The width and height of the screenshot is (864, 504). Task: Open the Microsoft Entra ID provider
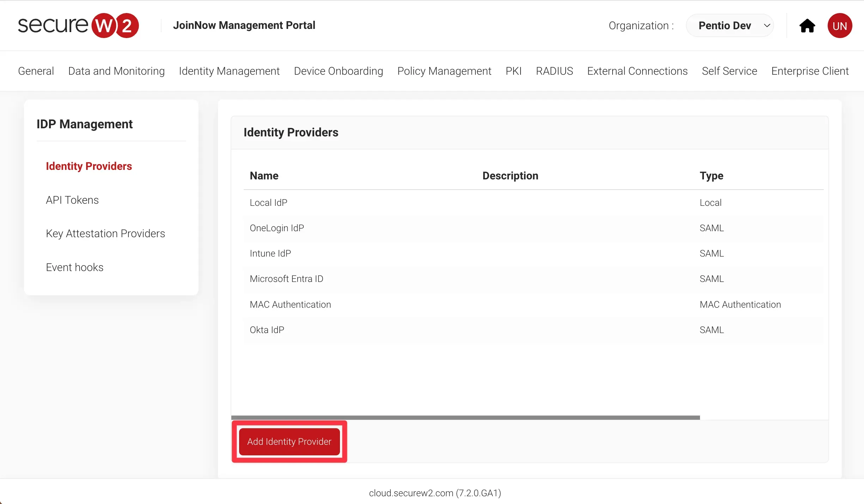tap(286, 278)
